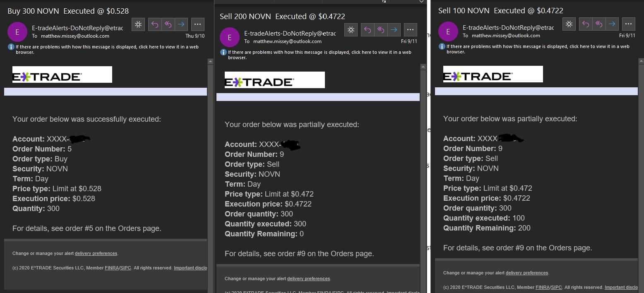This screenshot has height=293, width=644.
Task: Open FINRA link in Sell 100 NOVN email
Action: tap(543, 287)
